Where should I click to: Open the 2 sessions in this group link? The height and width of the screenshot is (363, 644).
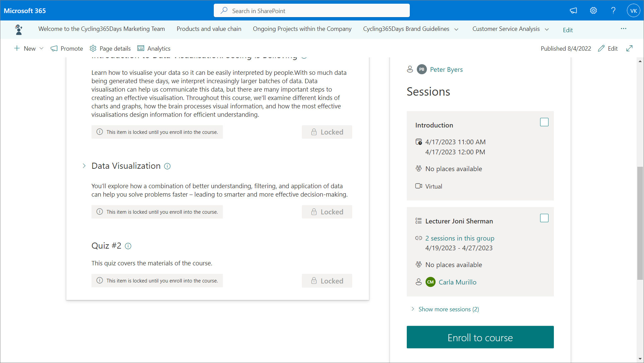click(x=460, y=238)
